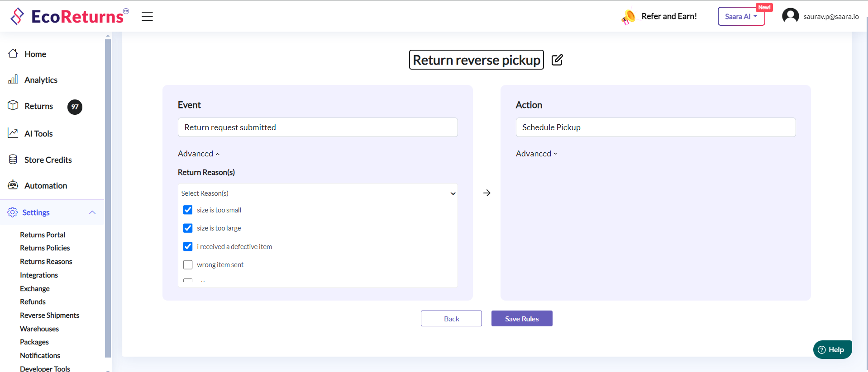Collapse the Event Advanced section
The height and width of the screenshot is (372, 868).
point(199,154)
